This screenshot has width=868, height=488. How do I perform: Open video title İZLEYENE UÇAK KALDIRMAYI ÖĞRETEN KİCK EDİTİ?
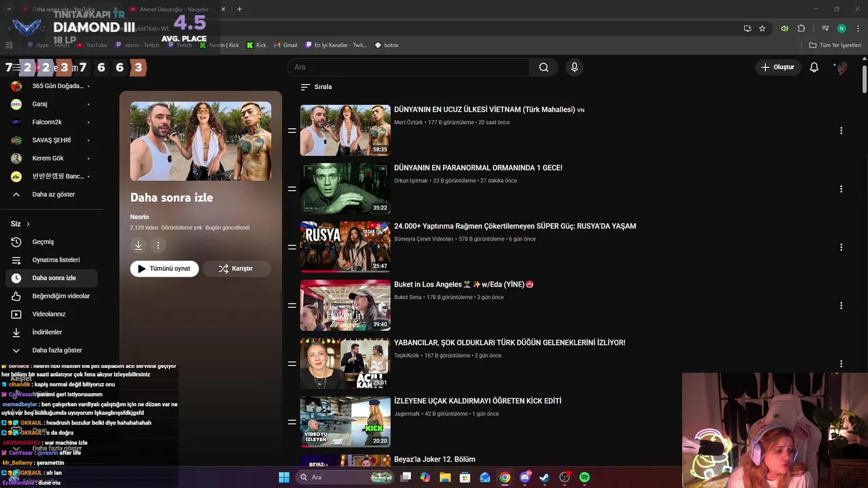click(x=477, y=401)
